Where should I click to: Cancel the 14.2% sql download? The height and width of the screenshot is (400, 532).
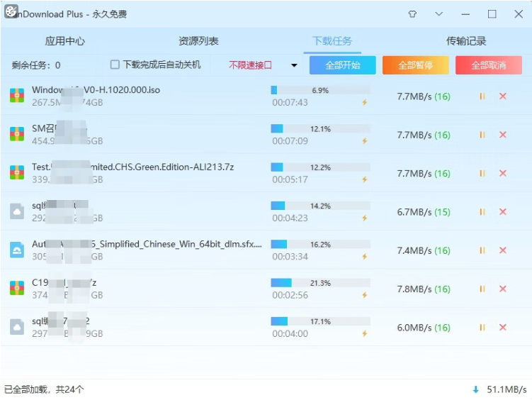(503, 211)
